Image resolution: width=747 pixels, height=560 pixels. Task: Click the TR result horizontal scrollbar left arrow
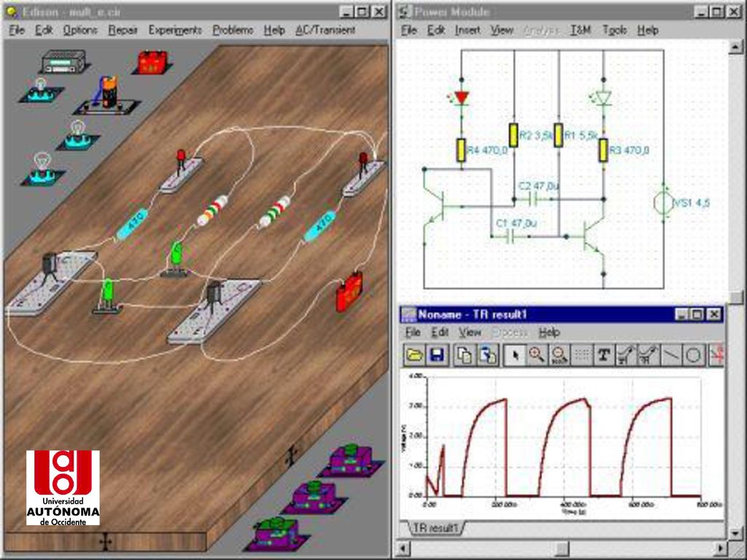403,548
